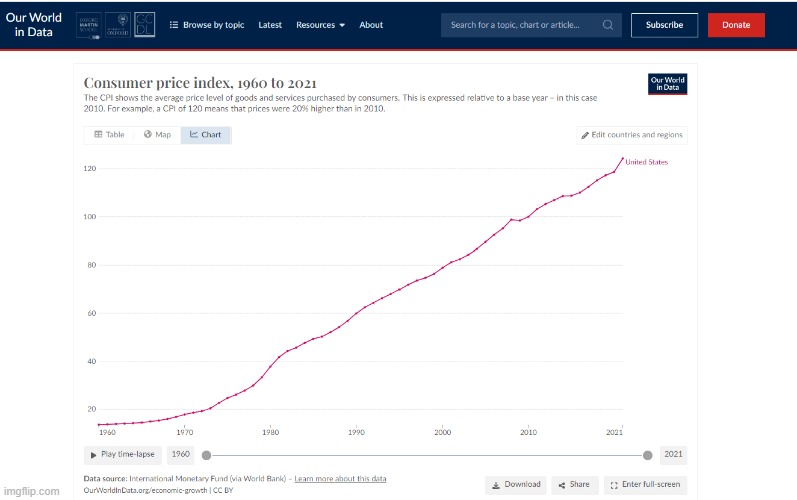
Task: Open the Oxford Martin School logo link
Action: tap(90, 25)
